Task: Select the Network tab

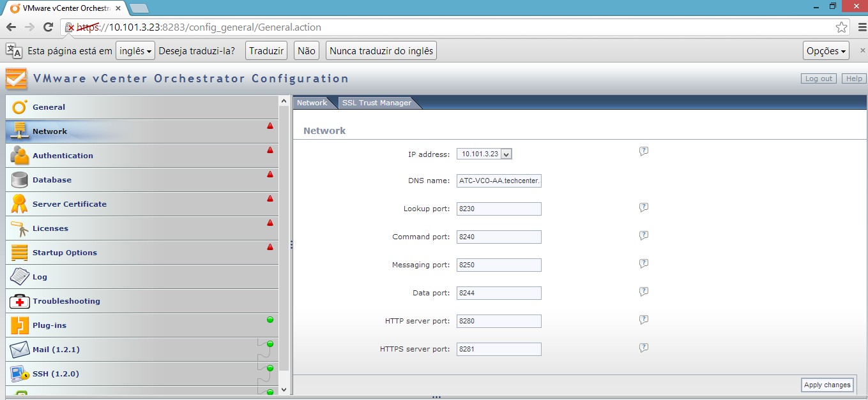Action: click(312, 103)
